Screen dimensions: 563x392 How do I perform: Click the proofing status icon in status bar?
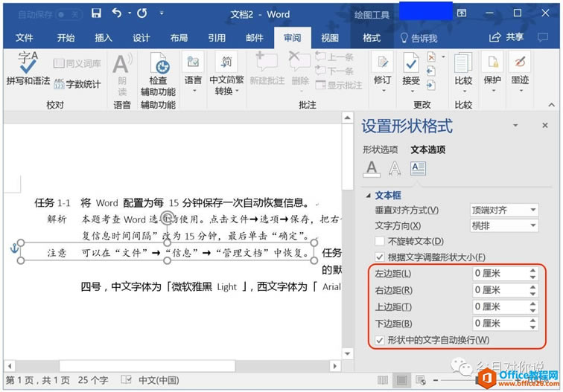coord(126,380)
